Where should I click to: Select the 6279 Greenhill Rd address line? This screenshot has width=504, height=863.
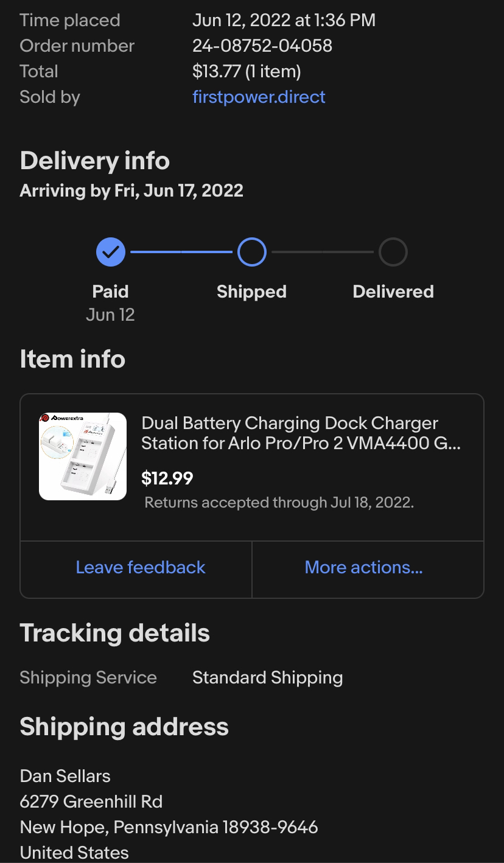point(91,802)
